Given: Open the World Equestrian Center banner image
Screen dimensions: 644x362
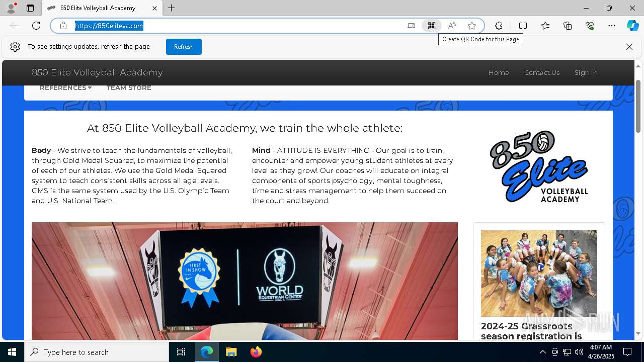Looking at the screenshot, I should point(245,281).
